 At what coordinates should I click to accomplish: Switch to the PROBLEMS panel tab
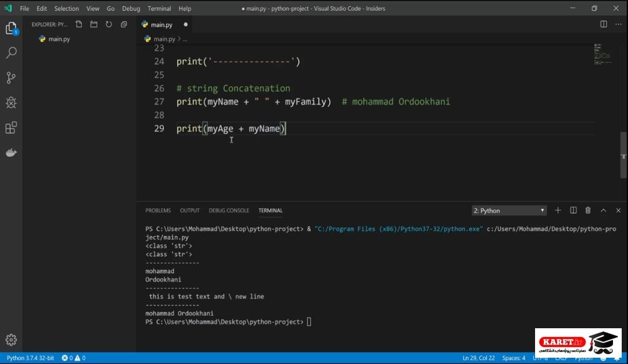[x=158, y=210]
